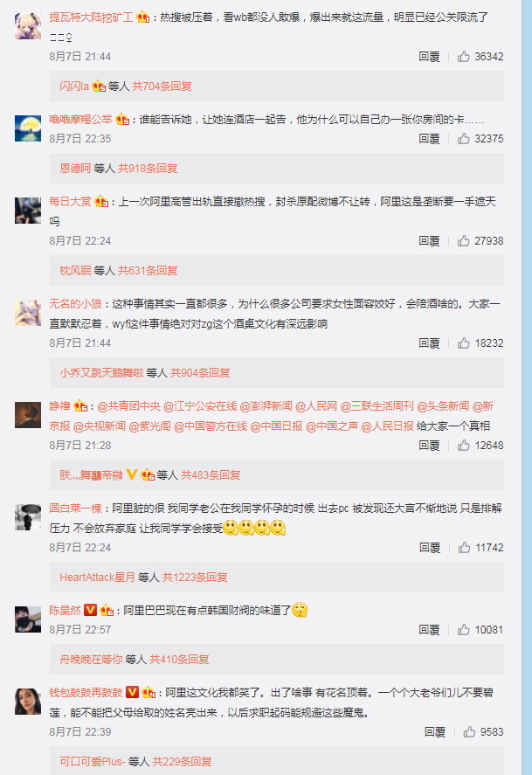Image resolution: width=532 pixels, height=775 pixels.
Task: Click thumbs-up icon next to 9583
Action: pos(469,731)
